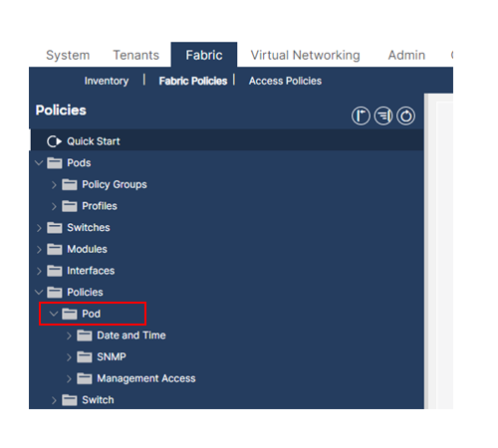Select the Profiles tree item

pyautogui.click(x=100, y=206)
